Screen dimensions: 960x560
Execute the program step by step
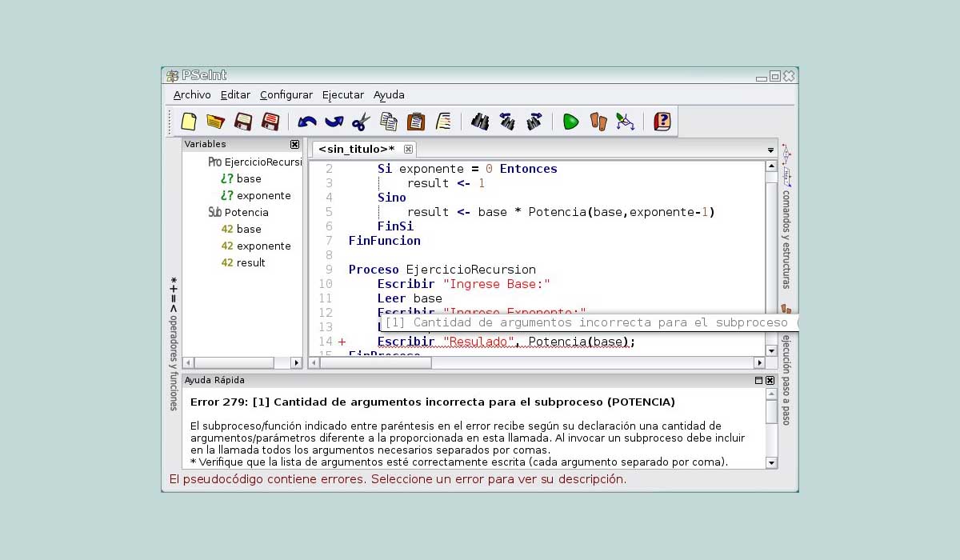598,121
